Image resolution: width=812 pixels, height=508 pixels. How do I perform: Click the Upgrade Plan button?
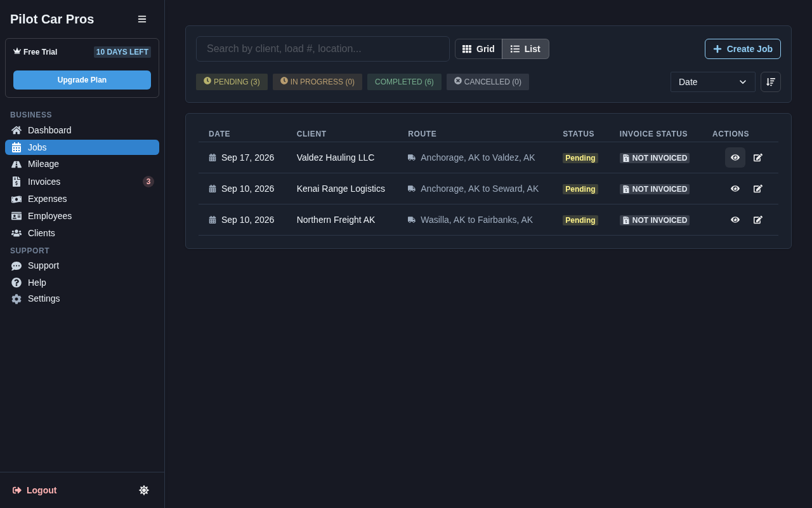82,80
